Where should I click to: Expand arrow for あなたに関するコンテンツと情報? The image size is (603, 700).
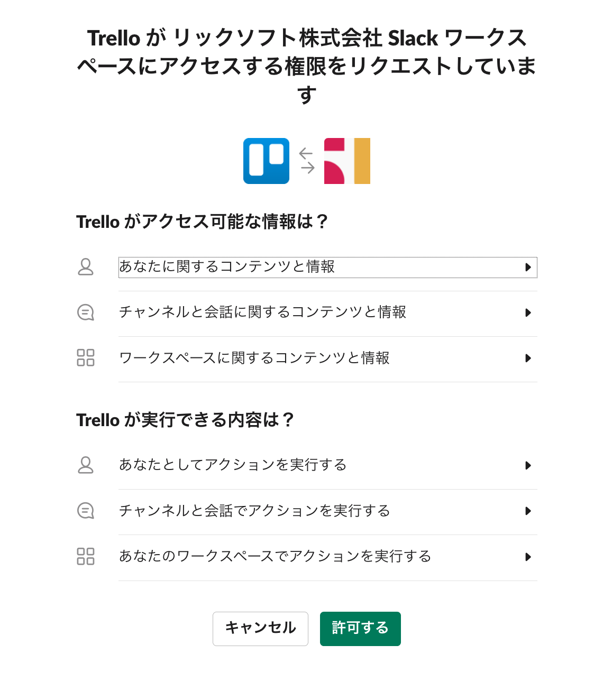pyautogui.click(x=528, y=268)
